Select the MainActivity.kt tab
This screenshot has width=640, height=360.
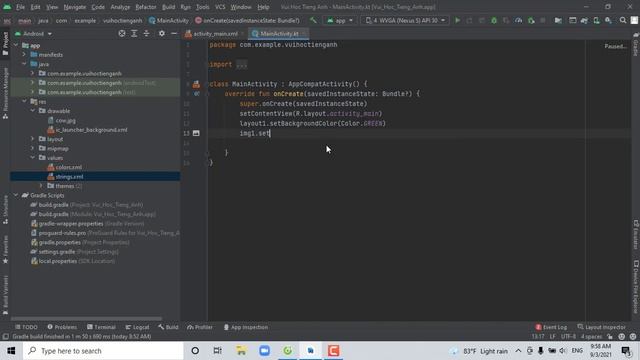(x=279, y=33)
